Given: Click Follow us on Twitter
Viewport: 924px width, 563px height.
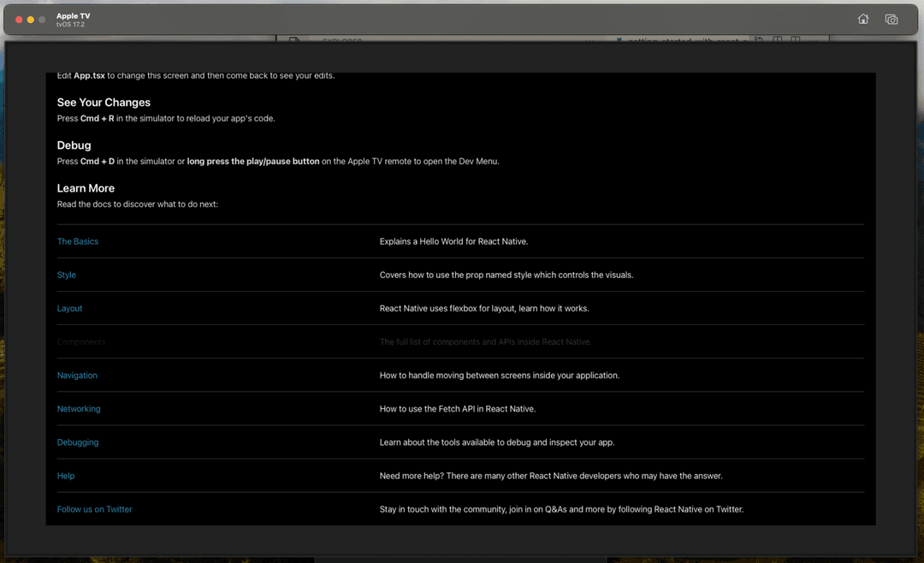Looking at the screenshot, I should point(95,509).
